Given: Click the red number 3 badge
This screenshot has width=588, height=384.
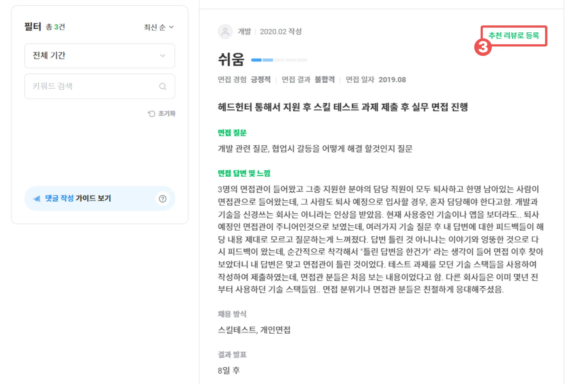Looking at the screenshot, I should [x=483, y=47].
